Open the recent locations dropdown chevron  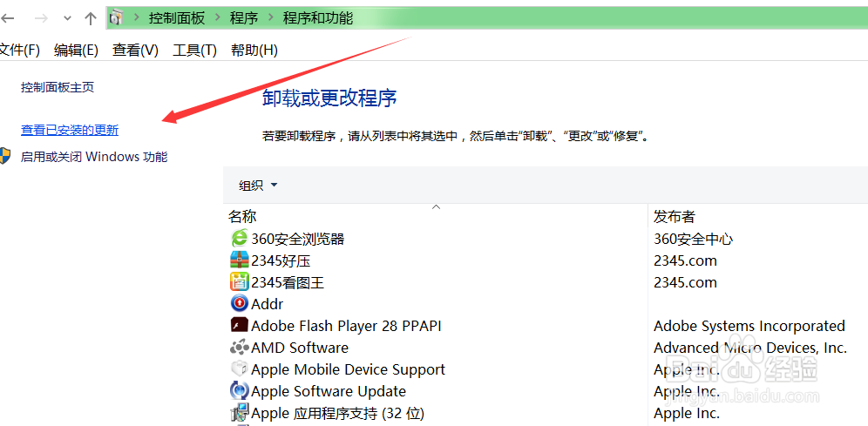(67, 19)
